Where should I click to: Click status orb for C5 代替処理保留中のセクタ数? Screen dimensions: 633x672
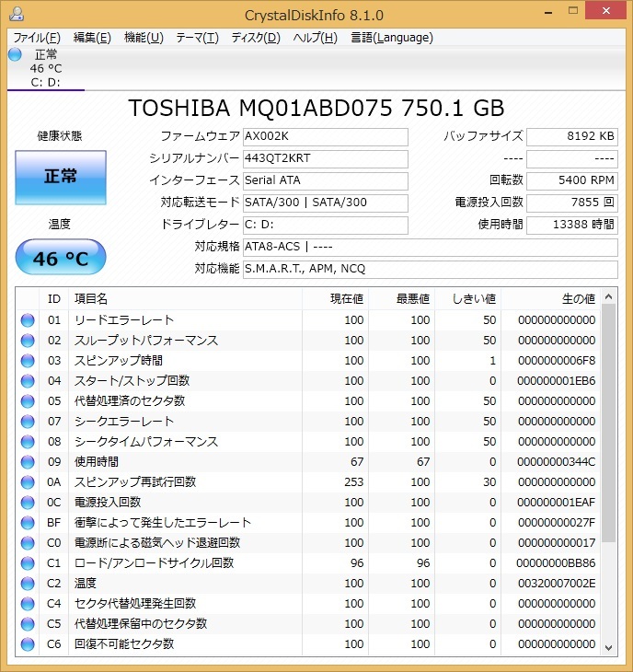coord(28,623)
